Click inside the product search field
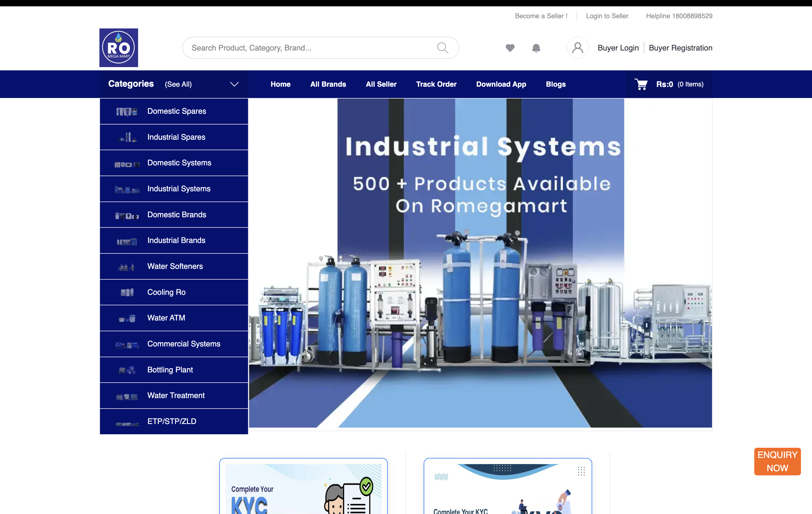 point(304,47)
